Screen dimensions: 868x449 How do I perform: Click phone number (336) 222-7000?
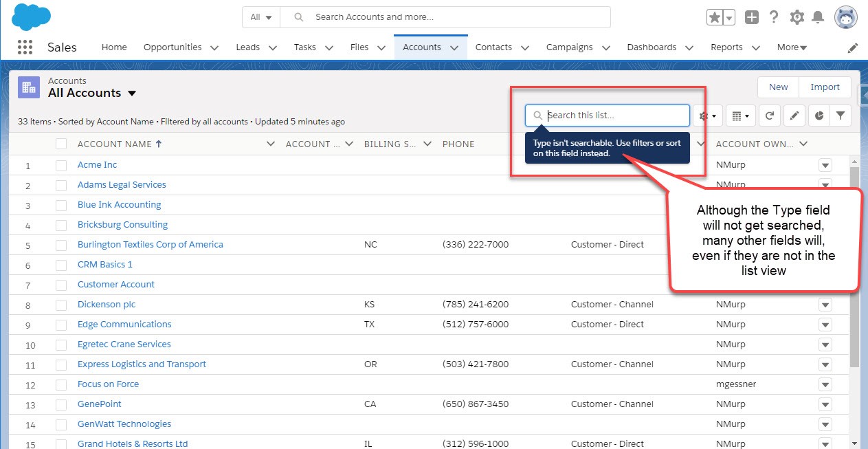coord(476,245)
